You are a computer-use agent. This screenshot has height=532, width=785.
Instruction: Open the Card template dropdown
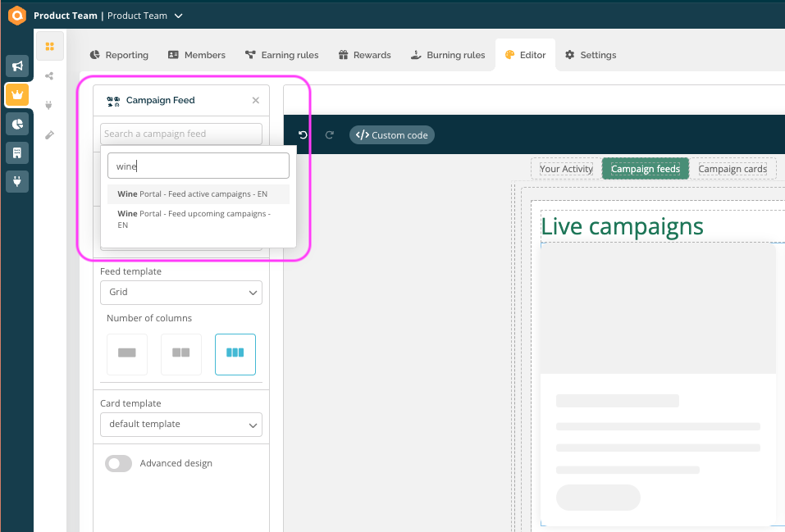[181, 424]
